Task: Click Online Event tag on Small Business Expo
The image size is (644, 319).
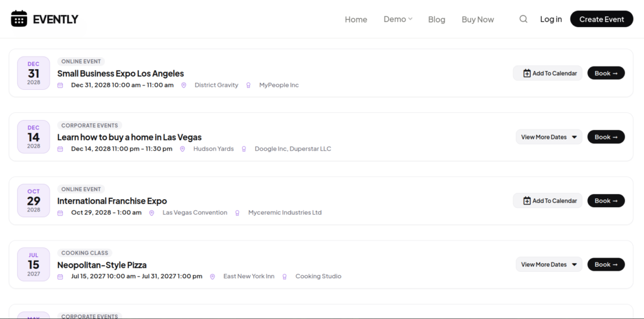Action: pos(81,62)
